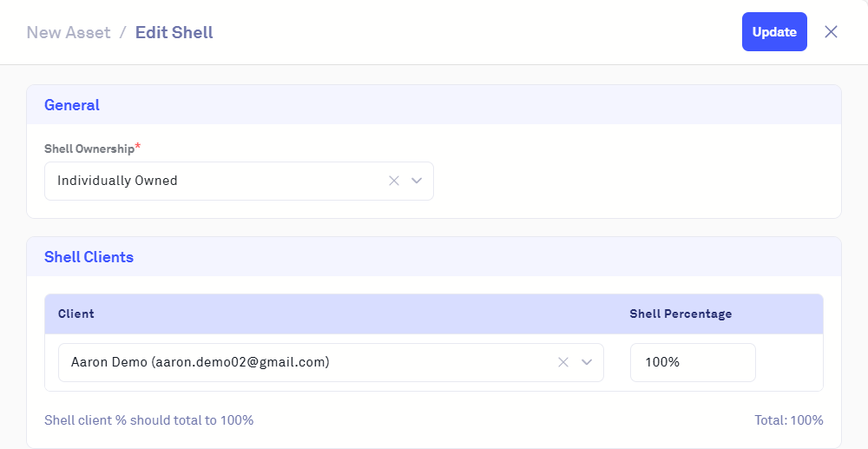Click the Update button
The image size is (868, 449).
[x=774, y=32]
